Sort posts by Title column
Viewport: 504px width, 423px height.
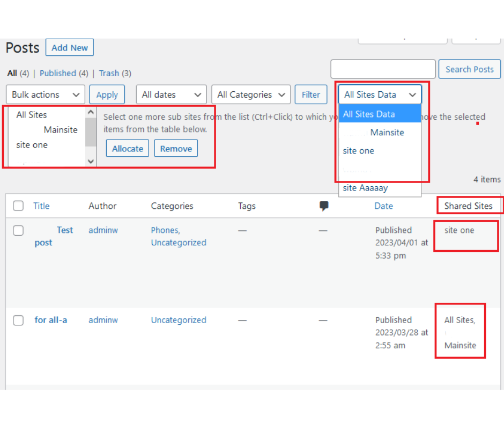coord(41,206)
